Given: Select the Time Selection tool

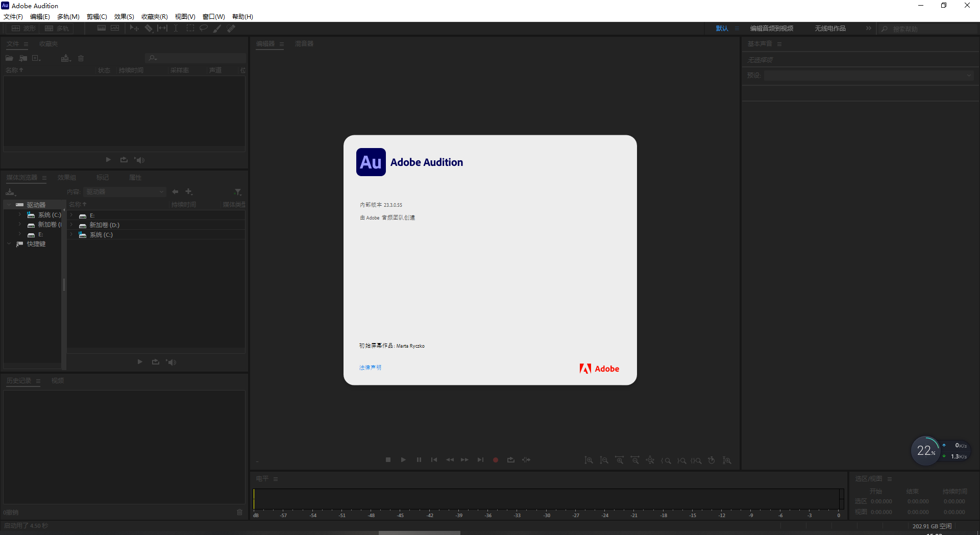Looking at the screenshot, I should coord(176,28).
